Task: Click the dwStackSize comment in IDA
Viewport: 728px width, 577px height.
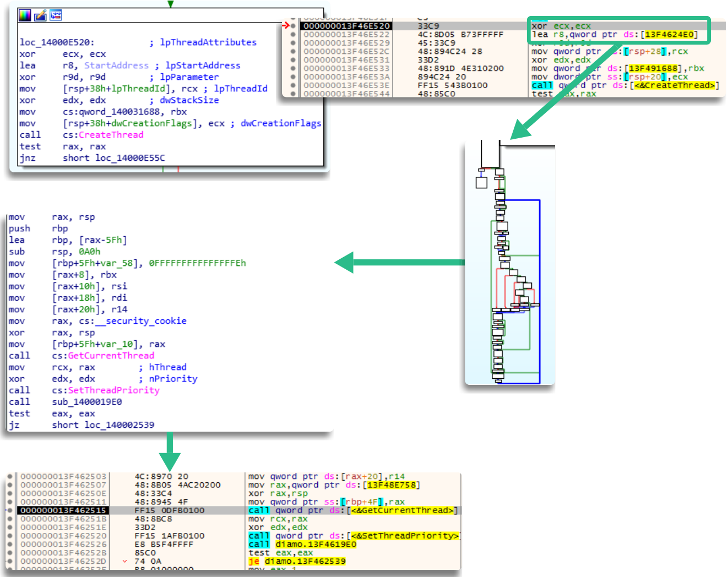Action: [184, 100]
